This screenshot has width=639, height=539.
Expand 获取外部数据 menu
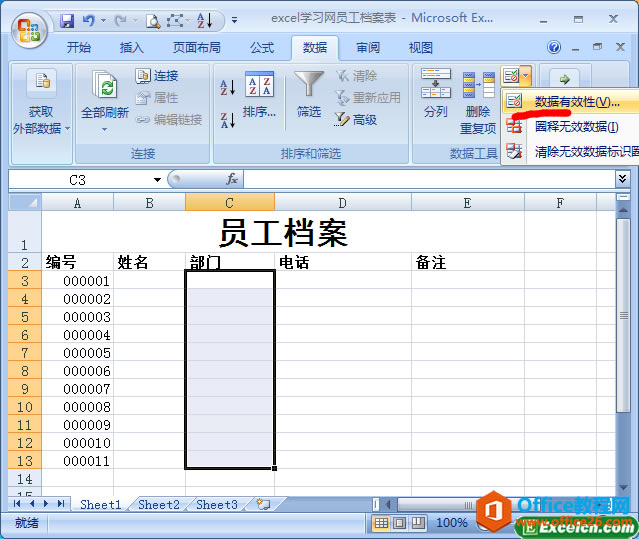coord(41,113)
